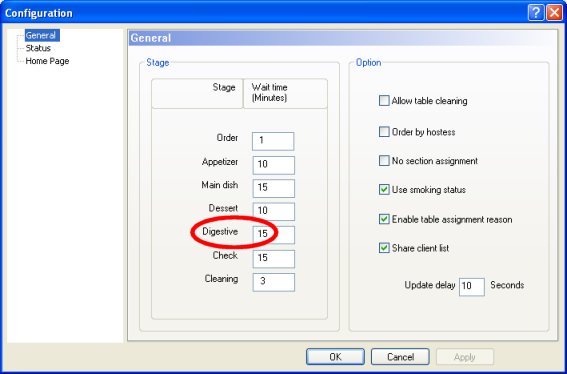Click the Stage column header
This screenshot has height=374, width=567.
pyautogui.click(x=197, y=93)
